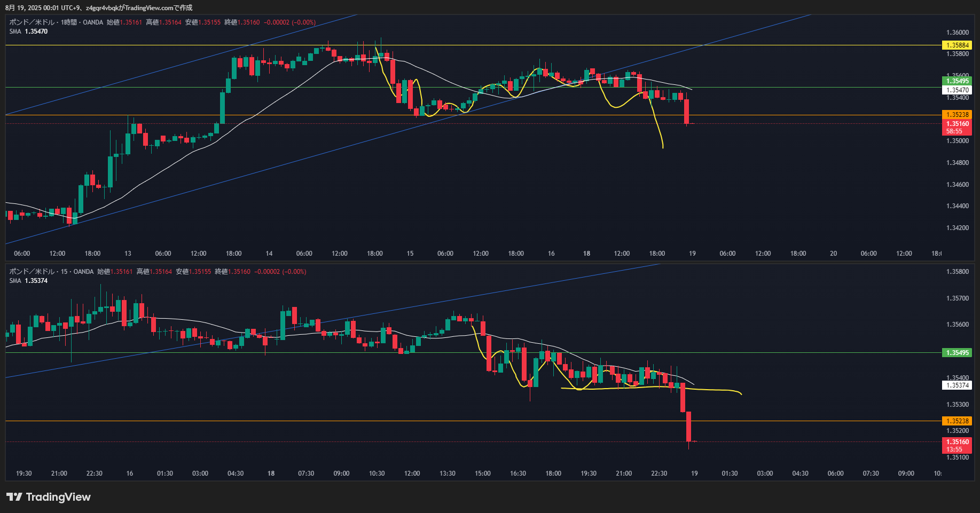The height and width of the screenshot is (513, 980).
Task: Click the 始値1.35161 value in the 1-hour chart header
Action: (124, 22)
